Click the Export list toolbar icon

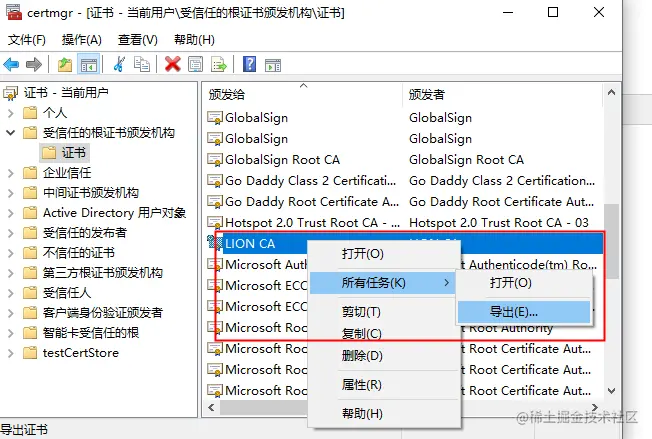pos(219,64)
